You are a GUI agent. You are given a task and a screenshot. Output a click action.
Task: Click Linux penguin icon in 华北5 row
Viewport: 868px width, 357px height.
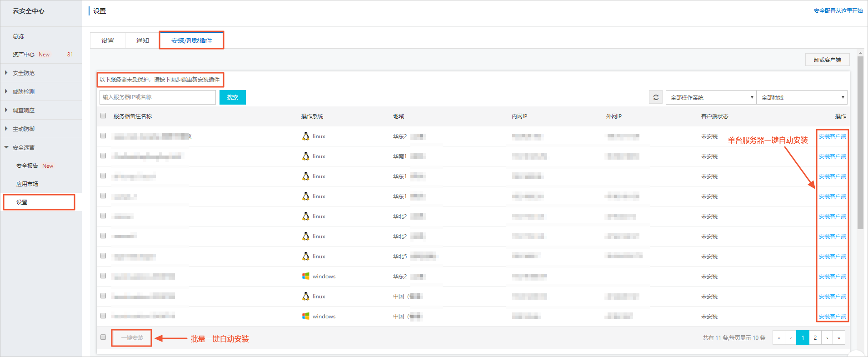click(306, 256)
